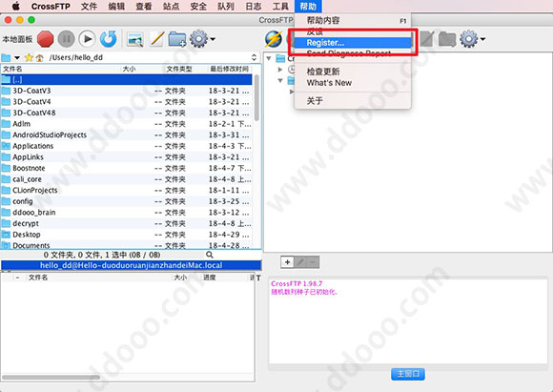This screenshot has width=553, height=392.
Task: Open the dropdown arrow beside remote gear icon
Action: (482, 39)
